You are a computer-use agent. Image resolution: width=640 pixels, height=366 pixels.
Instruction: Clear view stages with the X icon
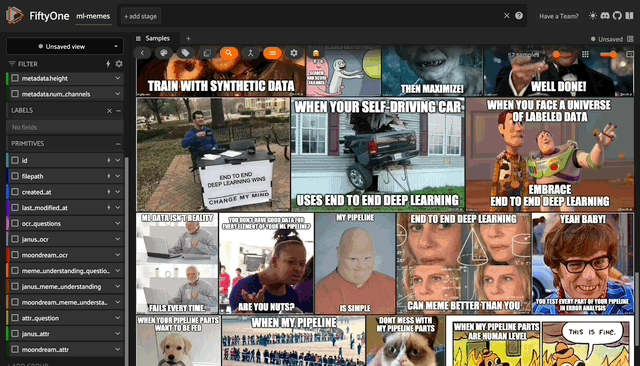[507, 16]
